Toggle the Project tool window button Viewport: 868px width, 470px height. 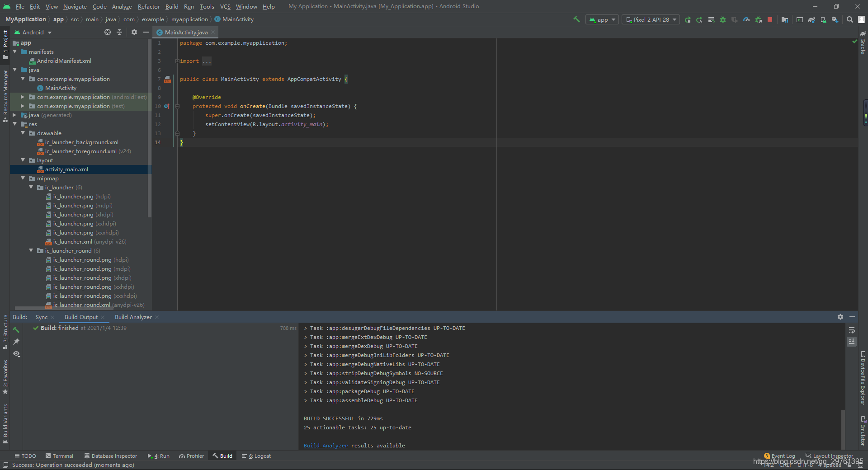(x=5, y=44)
